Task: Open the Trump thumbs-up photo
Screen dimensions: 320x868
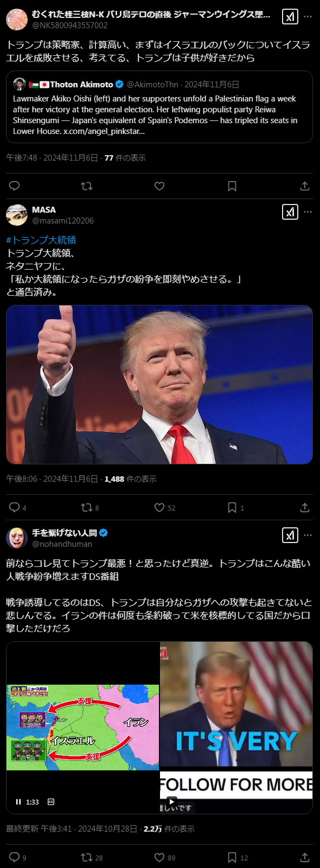Action: pyautogui.click(x=159, y=385)
